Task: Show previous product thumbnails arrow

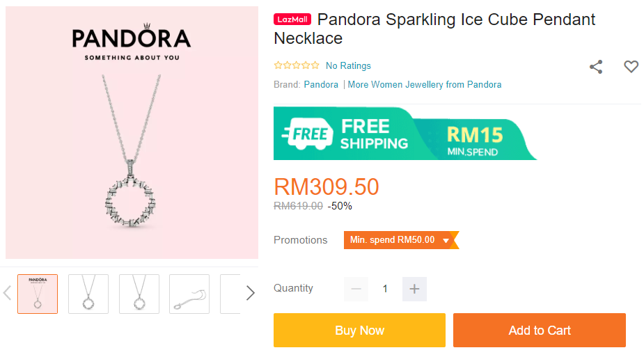Action: pos(8,293)
